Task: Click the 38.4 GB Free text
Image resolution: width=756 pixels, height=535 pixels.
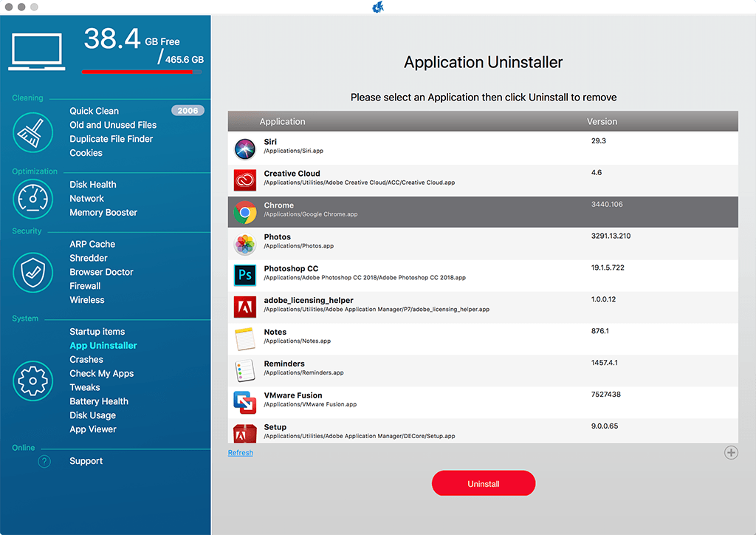Action: [131, 40]
